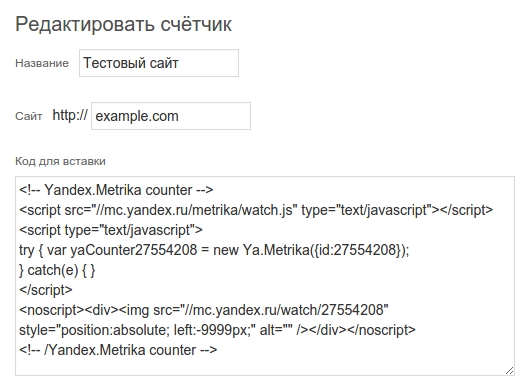Click the word try in the code
This screenshot has width=528, height=388.
[27, 250]
